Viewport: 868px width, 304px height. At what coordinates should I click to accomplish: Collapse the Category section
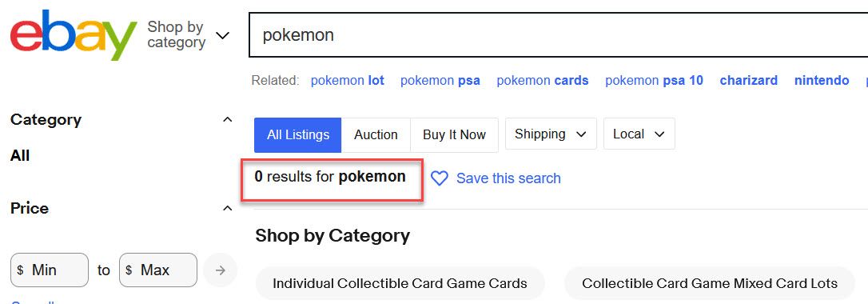(227, 120)
